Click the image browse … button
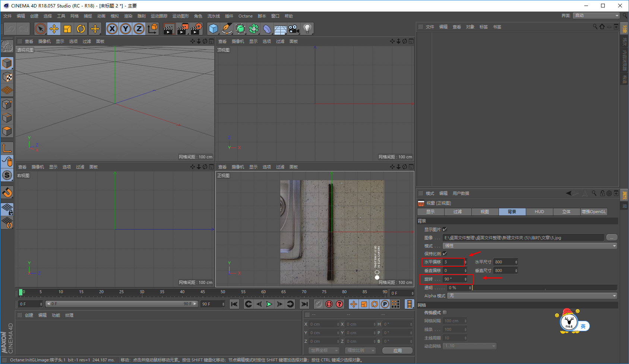The width and height of the screenshot is (629, 364). pyautogui.click(x=611, y=238)
